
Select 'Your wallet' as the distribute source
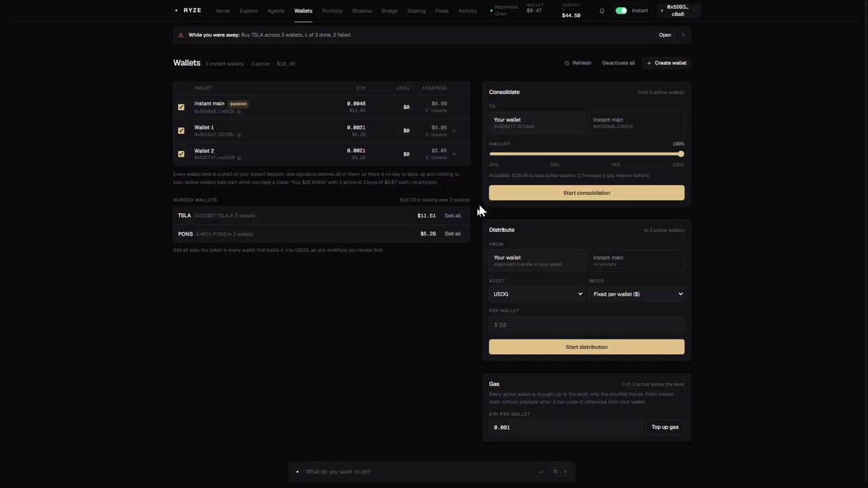tap(537, 260)
